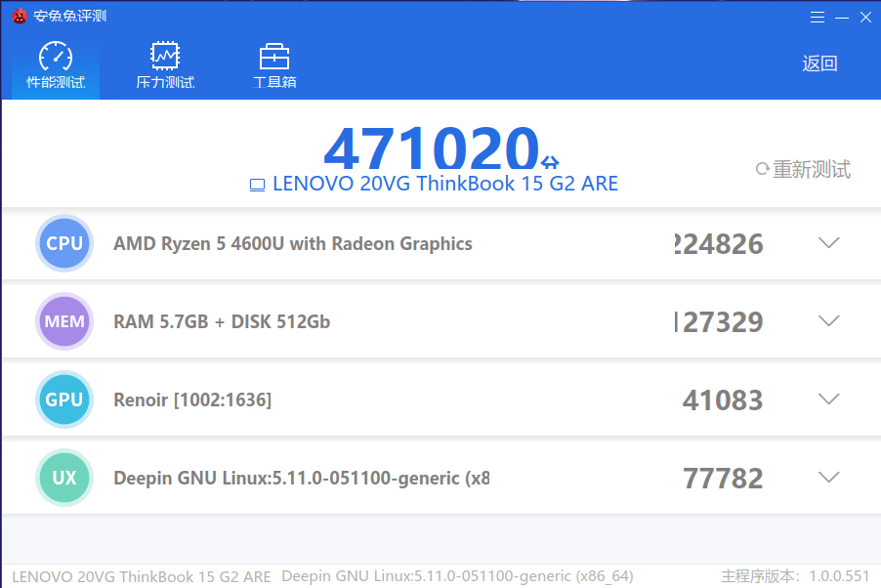Click the blue CPU badge icon
881x588 pixels.
[64, 243]
